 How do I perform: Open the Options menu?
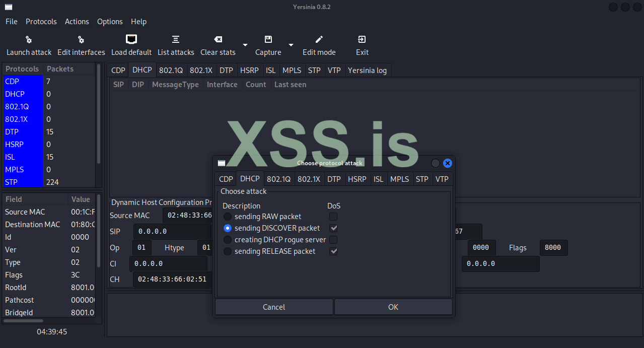pyautogui.click(x=110, y=22)
